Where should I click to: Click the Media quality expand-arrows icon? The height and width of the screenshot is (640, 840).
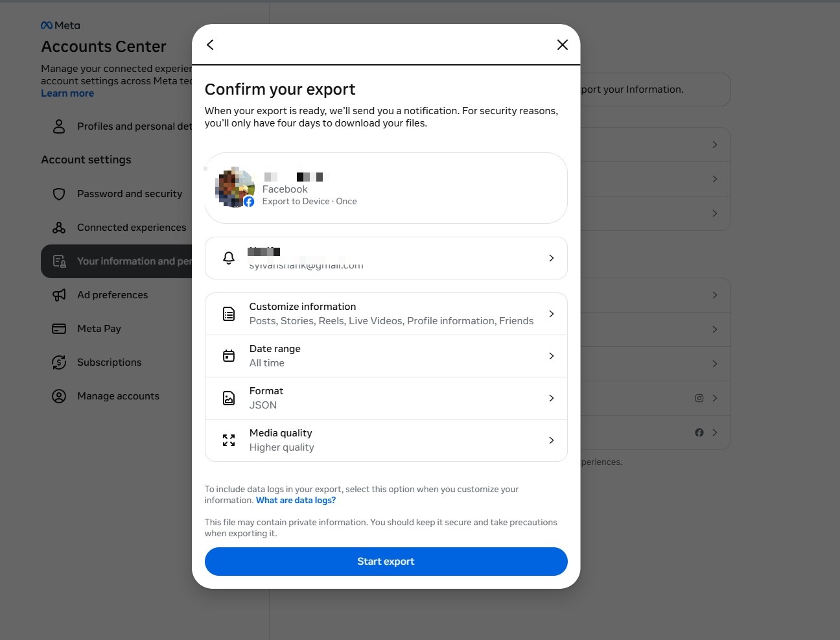229,440
